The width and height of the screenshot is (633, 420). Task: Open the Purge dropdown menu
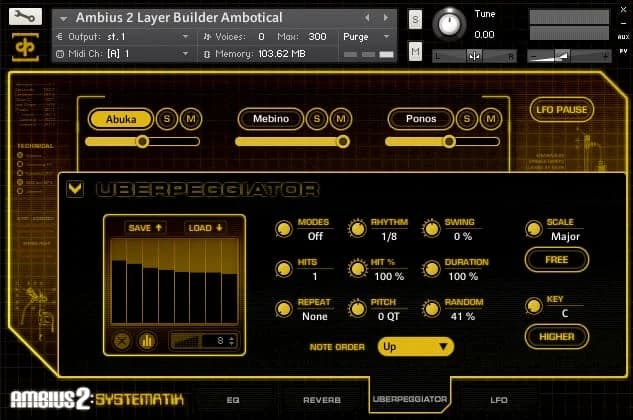point(368,36)
